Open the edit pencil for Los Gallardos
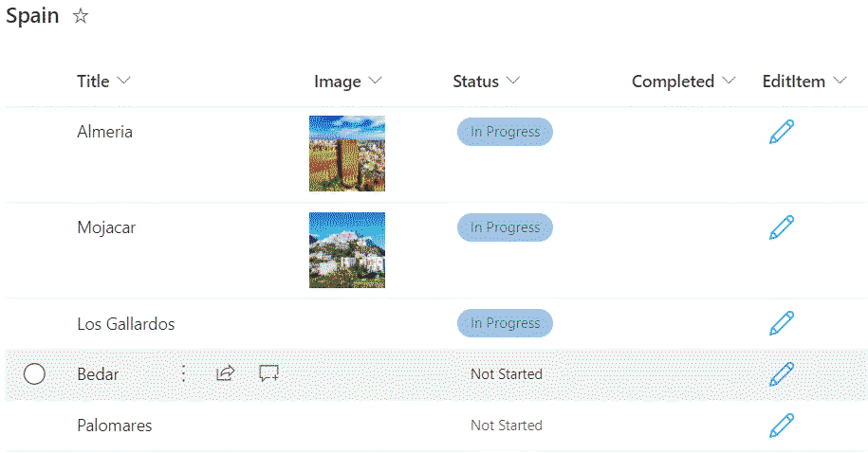868x453 pixels. (x=782, y=323)
